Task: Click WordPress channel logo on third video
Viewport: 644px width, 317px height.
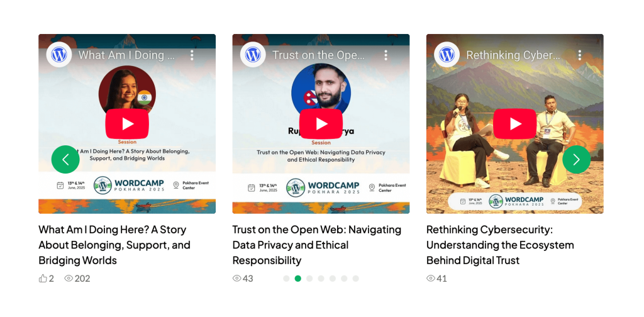Action: click(x=447, y=55)
